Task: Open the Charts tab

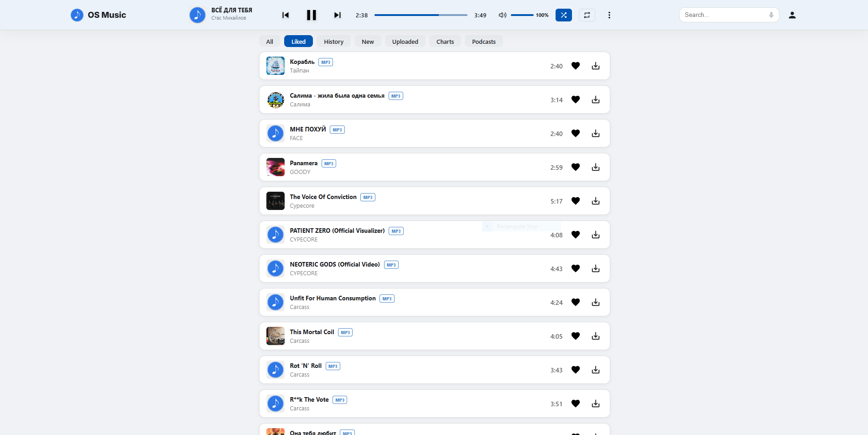Action: coord(445,42)
